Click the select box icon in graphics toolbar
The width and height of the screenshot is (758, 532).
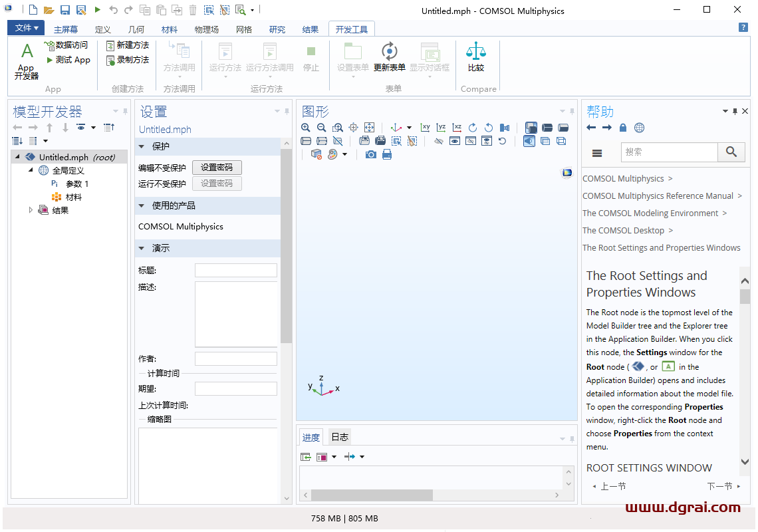point(396,141)
